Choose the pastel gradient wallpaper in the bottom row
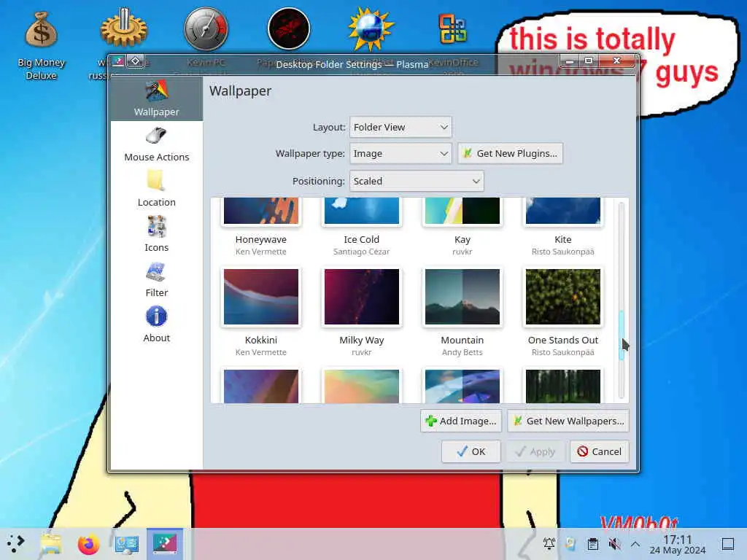 (362, 386)
